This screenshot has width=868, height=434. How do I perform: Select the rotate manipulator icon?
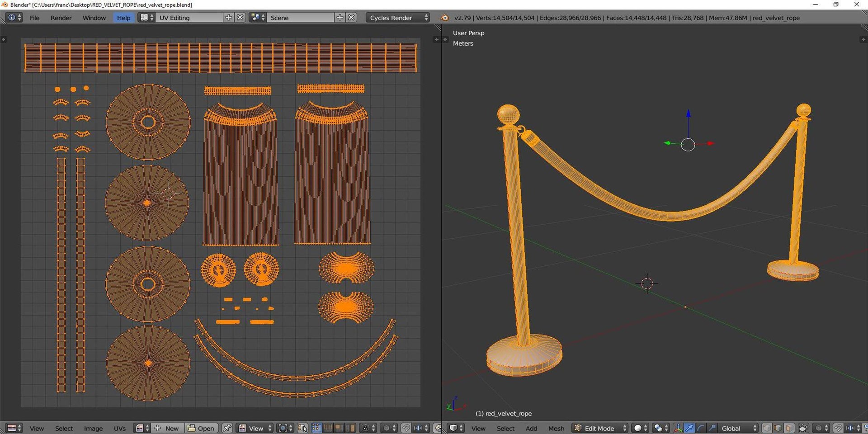(701, 428)
